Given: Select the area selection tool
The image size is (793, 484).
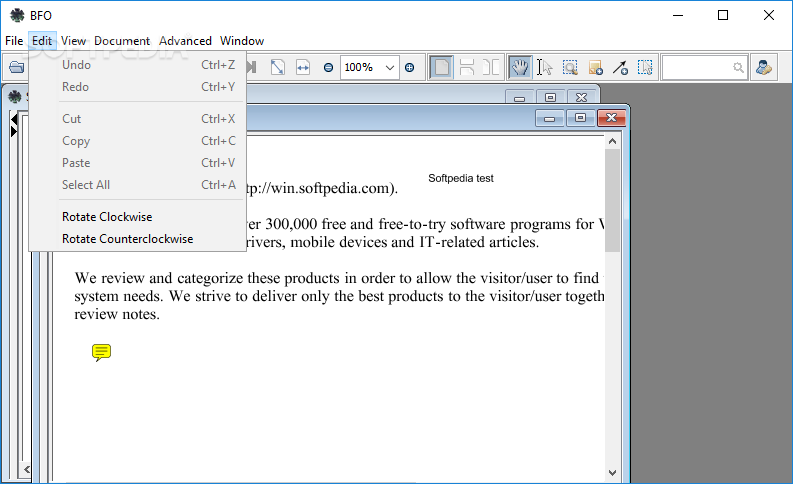Looking at the screenshot, I should [645, 67].
